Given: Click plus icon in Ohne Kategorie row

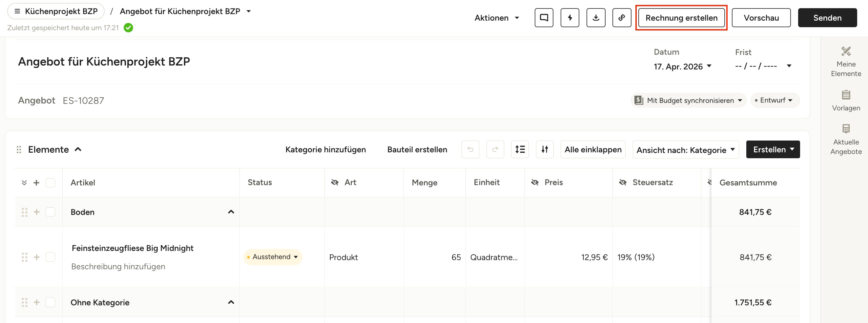Looking at the screenshot, I should click(x=37, y=302).
